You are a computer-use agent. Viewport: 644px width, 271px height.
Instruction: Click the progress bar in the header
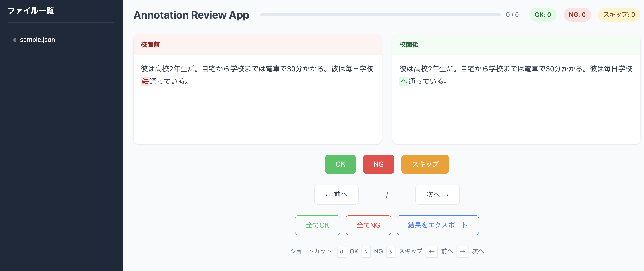point(380,14)
